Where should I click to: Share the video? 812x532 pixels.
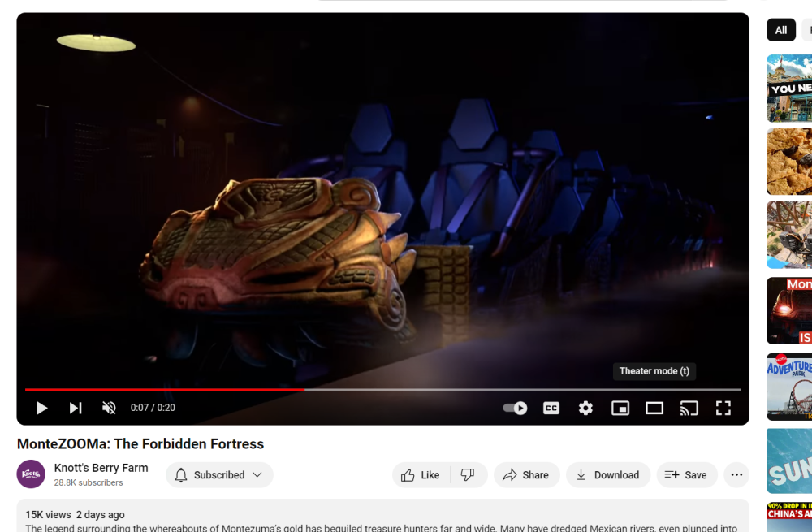tap(526, 474)
